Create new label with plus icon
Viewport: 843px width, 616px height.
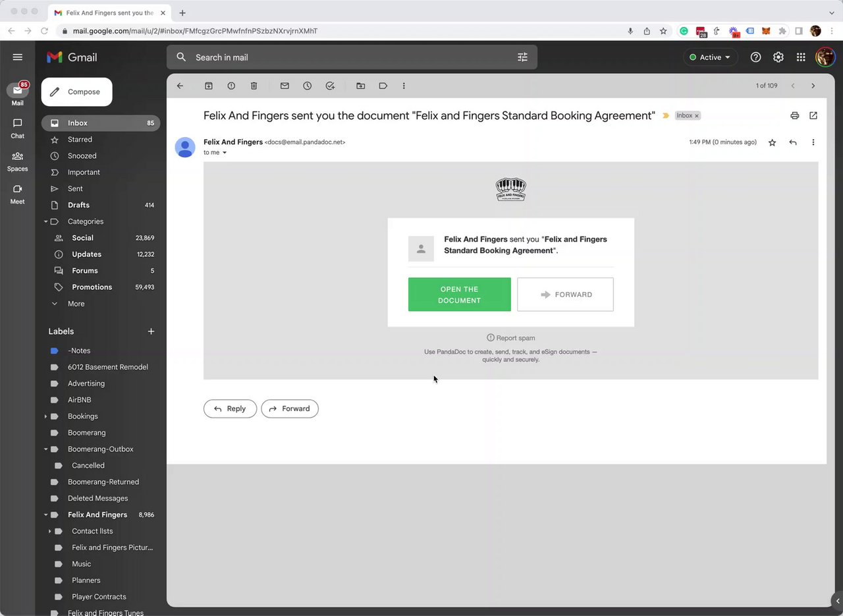(x=151, y=331)
